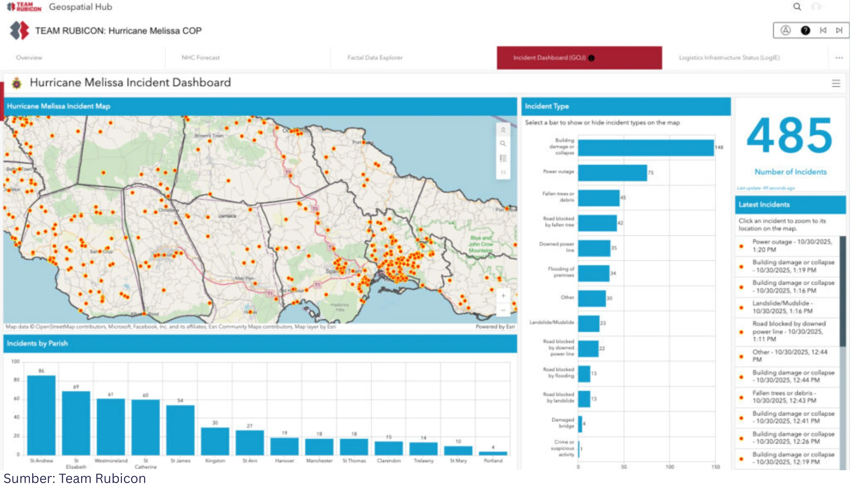868x488 pixels.
Task: Zoom out on the incident map
Action: point(503,310)
